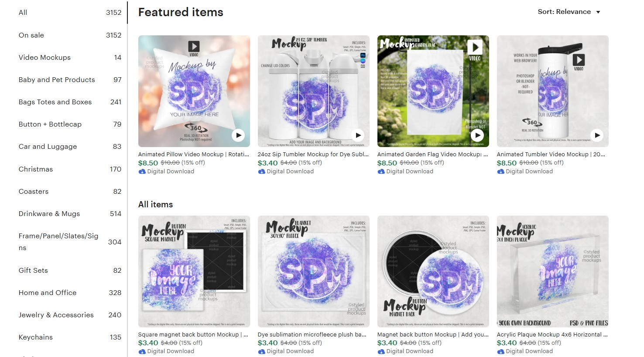
Task: Play the Animated Tumbler Video Mockup preview
Action: (x=597, y=135)
